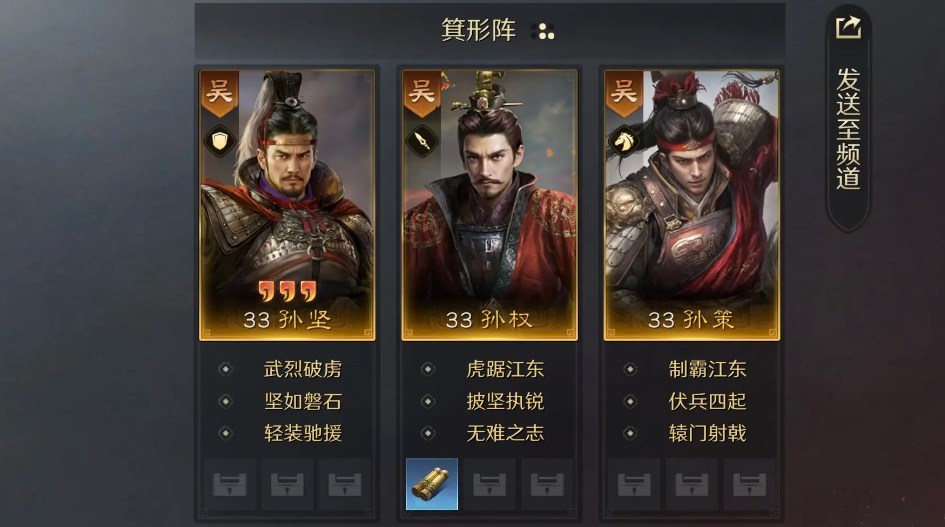Click the 箕形阵 formation title

479,30
